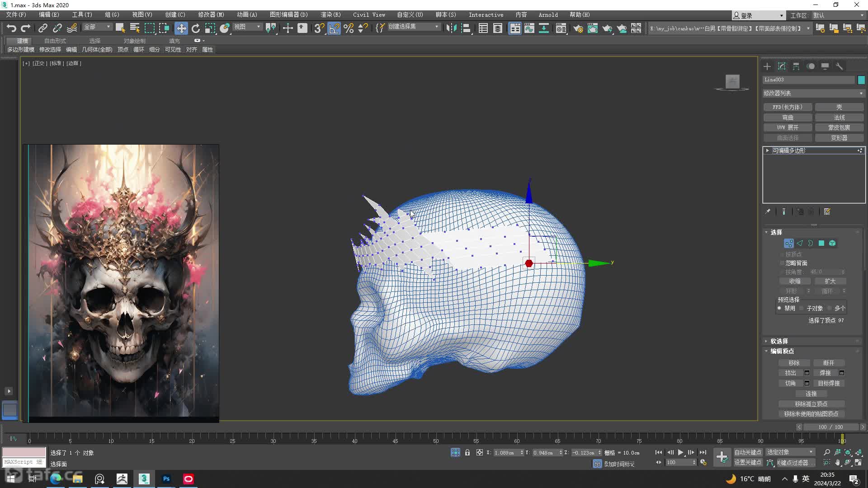The width and height of the screenshot is (868, 488).
Task: Switch to the Hierarchy command panel tab
Action: 796,66
